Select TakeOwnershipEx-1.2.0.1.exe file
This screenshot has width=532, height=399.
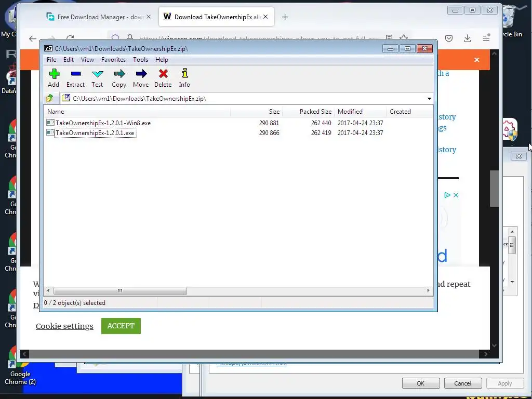(96, 132)
